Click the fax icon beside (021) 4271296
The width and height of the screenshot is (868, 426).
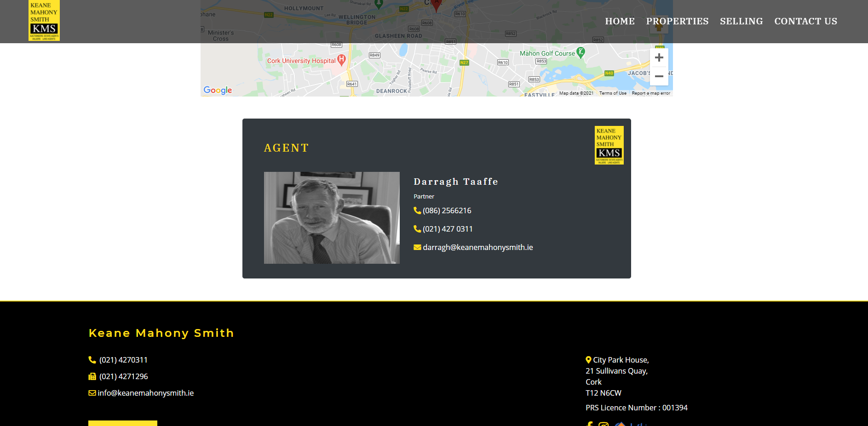pyautogui.click(x=92, y=376)
